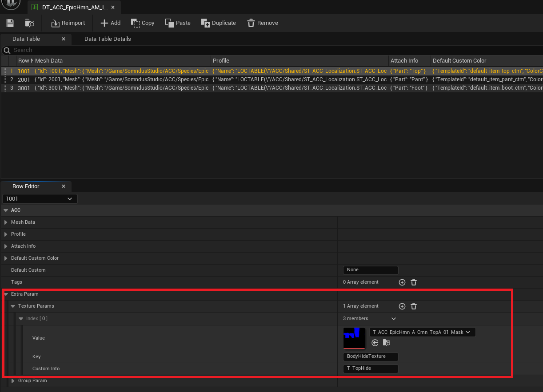Click the Duplicate row icon
The image size is (543, 392).
click(205, 23)
